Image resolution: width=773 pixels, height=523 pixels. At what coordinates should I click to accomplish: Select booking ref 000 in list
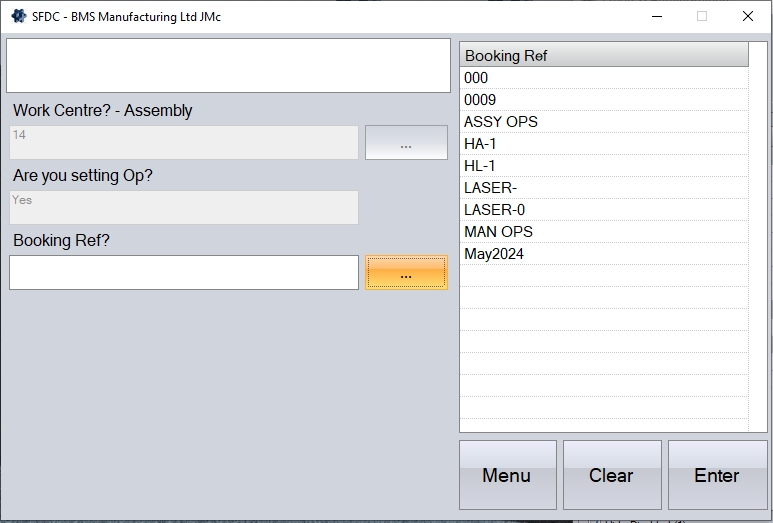(x=604, y=78)
